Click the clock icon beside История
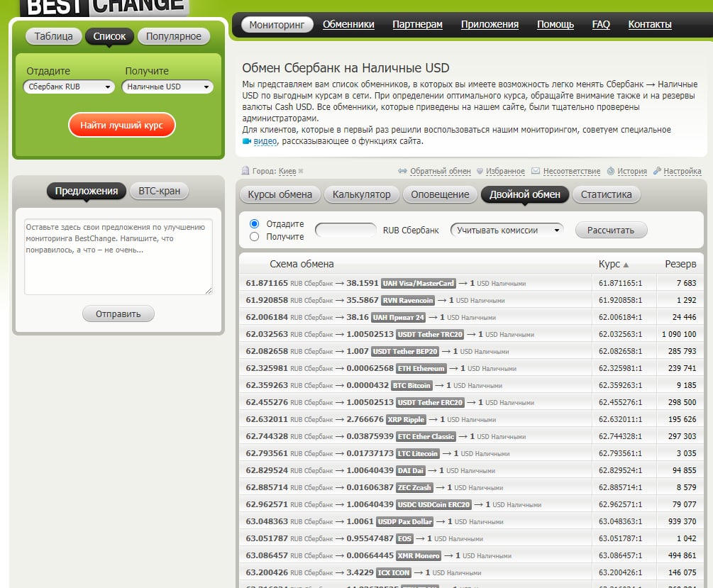This screenshot has height=588, width=713. [611, 171]
